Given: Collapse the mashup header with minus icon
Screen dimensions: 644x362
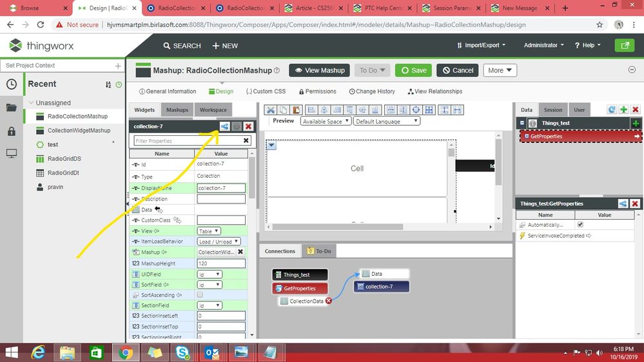Looking at the screenshot, I should tap(632, 70).
